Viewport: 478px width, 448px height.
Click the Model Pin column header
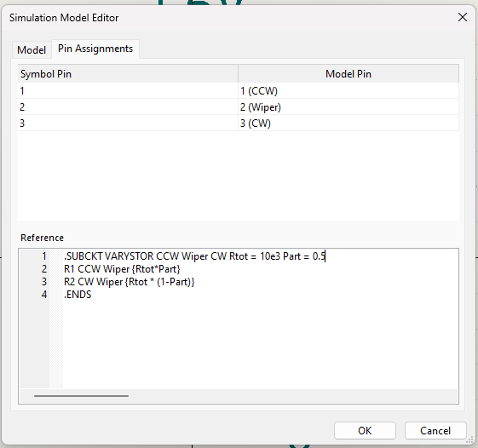pyautogui.click(x=348, y=74)
